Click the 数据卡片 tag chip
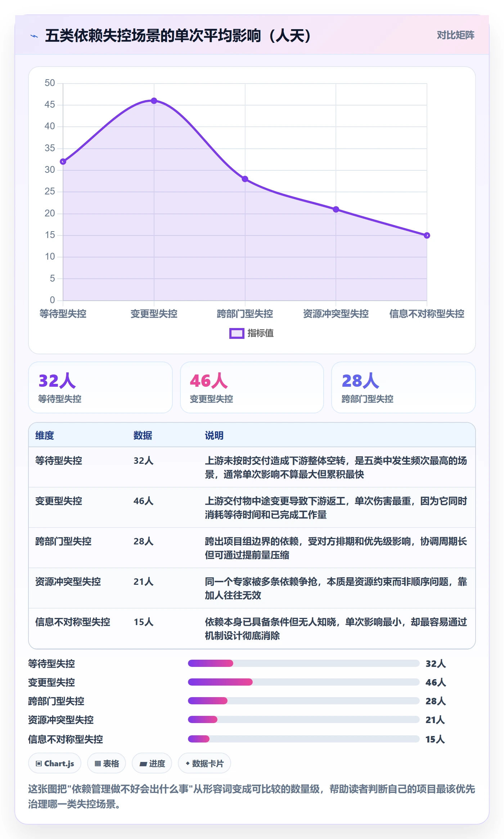The height and width of the screenshot is (839, 504). [x=204, y=763]
